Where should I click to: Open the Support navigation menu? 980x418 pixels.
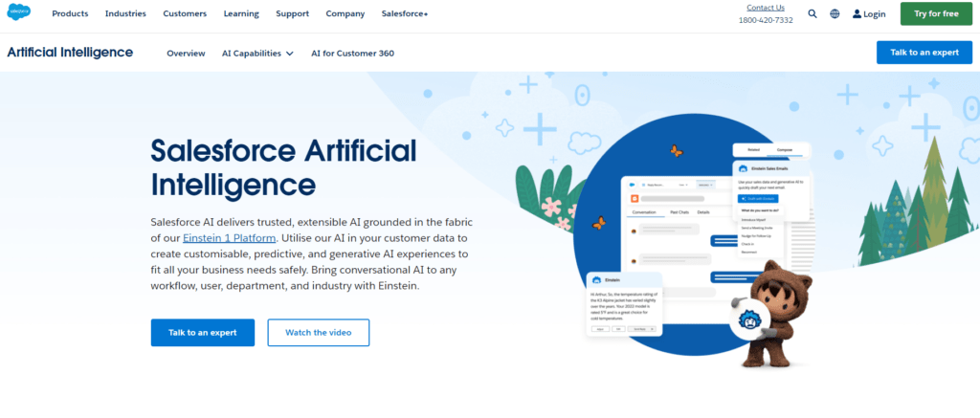292,14
